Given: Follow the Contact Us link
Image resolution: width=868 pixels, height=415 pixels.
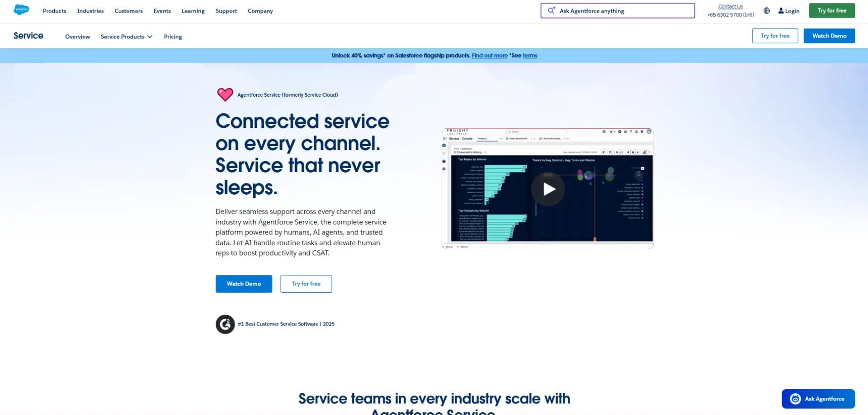Looking at the screenshot, I should 730,6.
